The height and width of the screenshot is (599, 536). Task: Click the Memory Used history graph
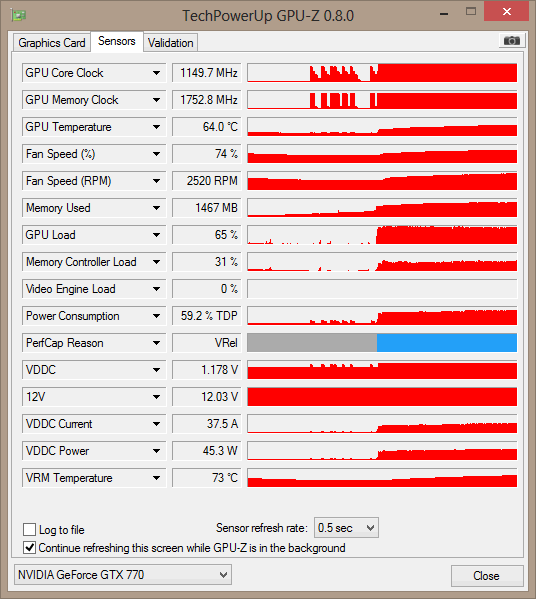click(x=382, y=208)
